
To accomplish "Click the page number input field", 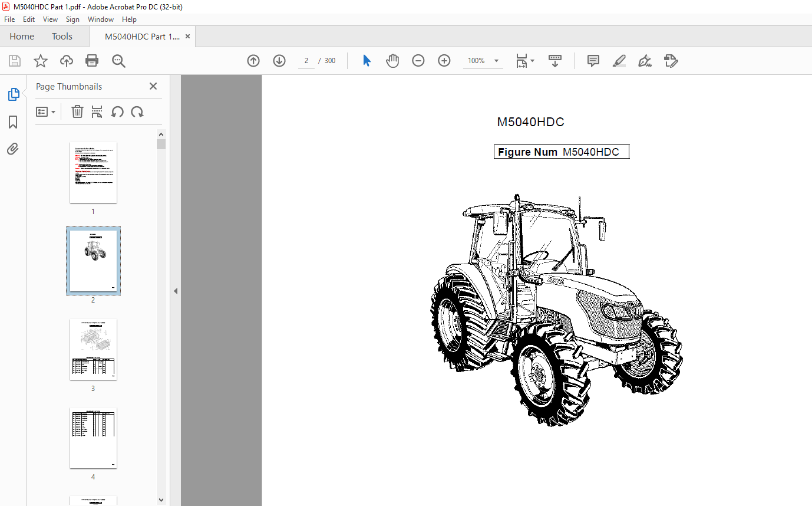I will point(306,61).
